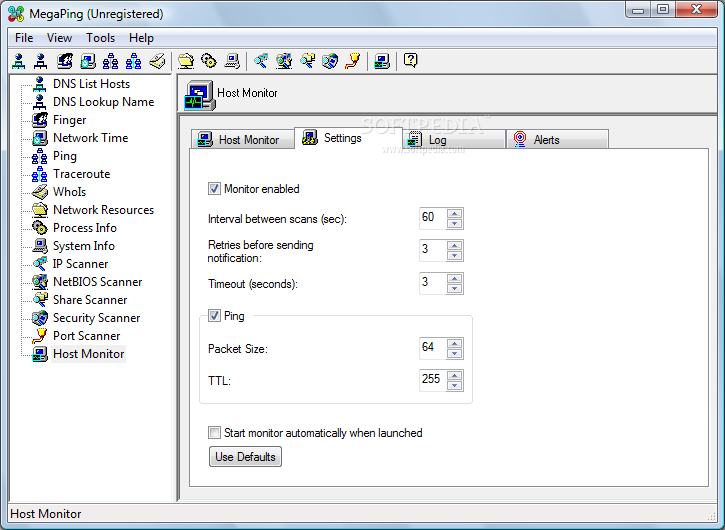Select NetBIOS Scanner in sidebar tree
725x530 pixels.
tap(98, 282)
